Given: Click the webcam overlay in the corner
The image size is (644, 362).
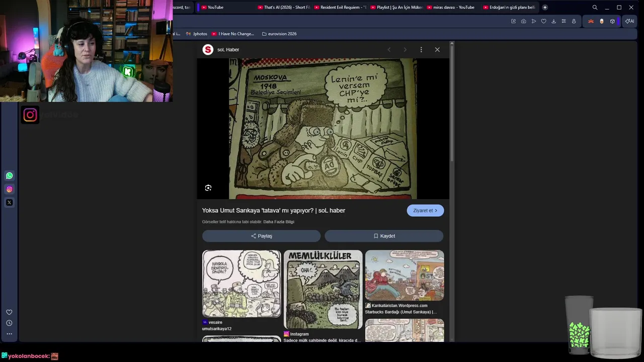Looking at the screenshot, I should click(86, 51).
